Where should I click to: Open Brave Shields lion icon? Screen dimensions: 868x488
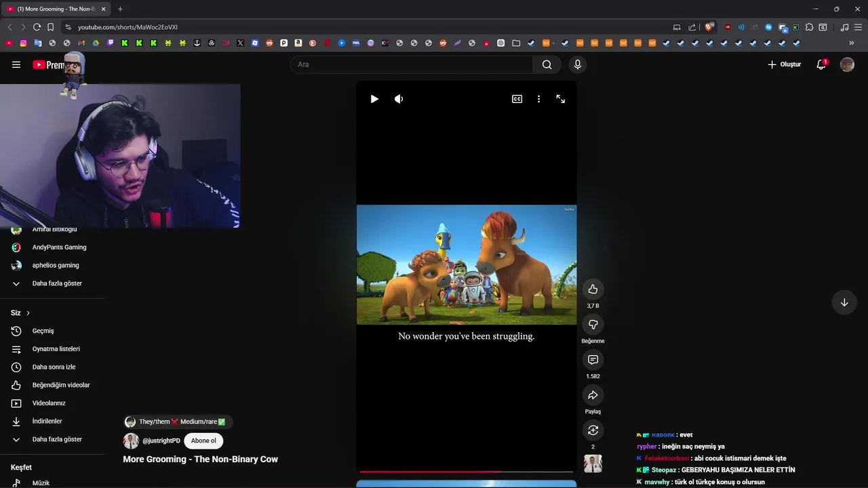(x=709, y=27)
